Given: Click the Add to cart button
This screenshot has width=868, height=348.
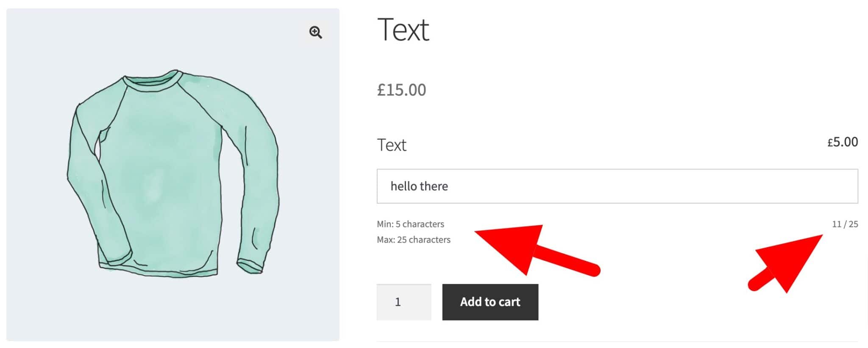Looking at the screenshot, I should pos(490,302).
